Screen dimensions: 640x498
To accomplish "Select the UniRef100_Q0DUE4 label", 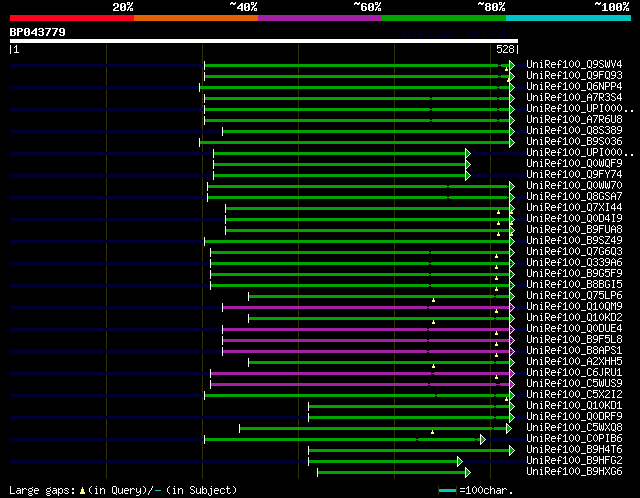I will click(574, 329).
